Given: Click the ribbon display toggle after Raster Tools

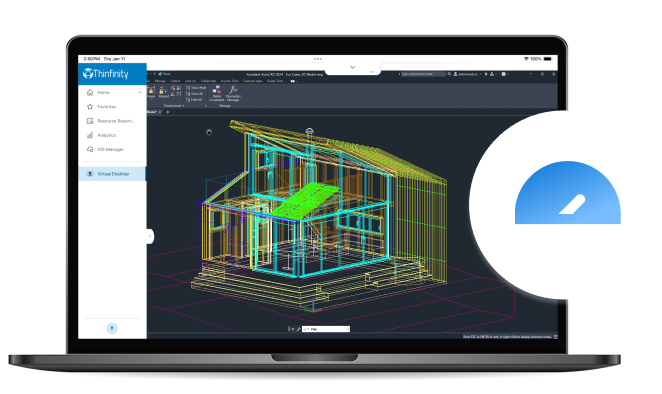Looking at the screenshot, I should point(293,81).
